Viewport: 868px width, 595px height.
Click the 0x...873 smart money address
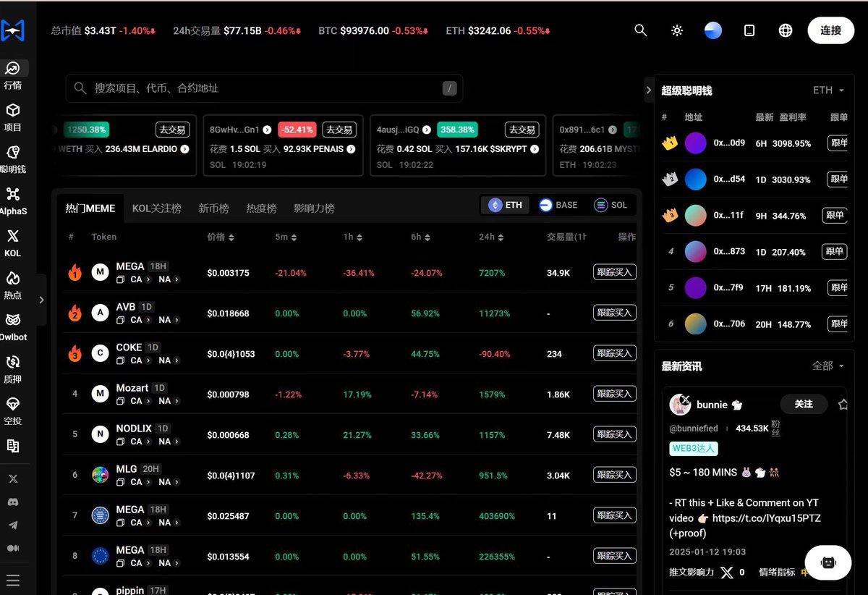point(729,252)
